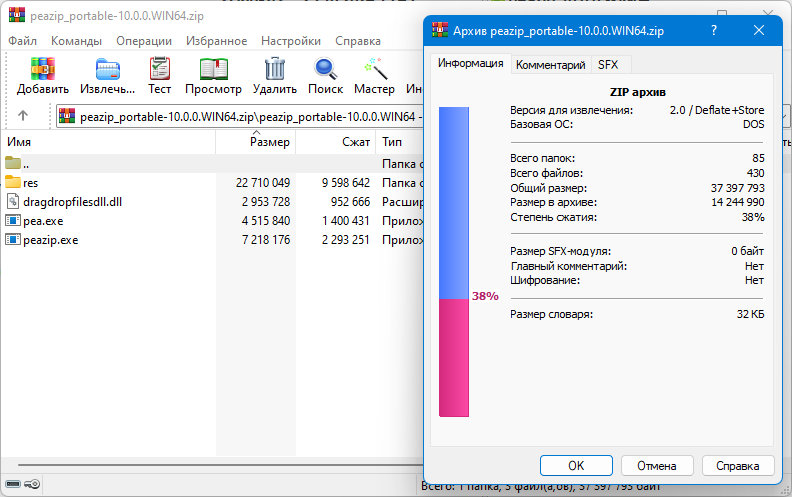
Task: Sort by the Тип column header
Action: (x=399, y=142)
